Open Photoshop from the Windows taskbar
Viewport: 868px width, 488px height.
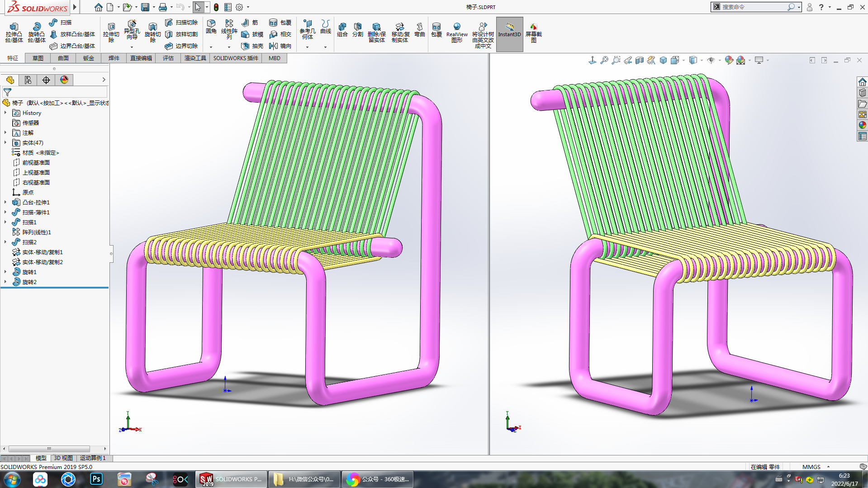96,479
